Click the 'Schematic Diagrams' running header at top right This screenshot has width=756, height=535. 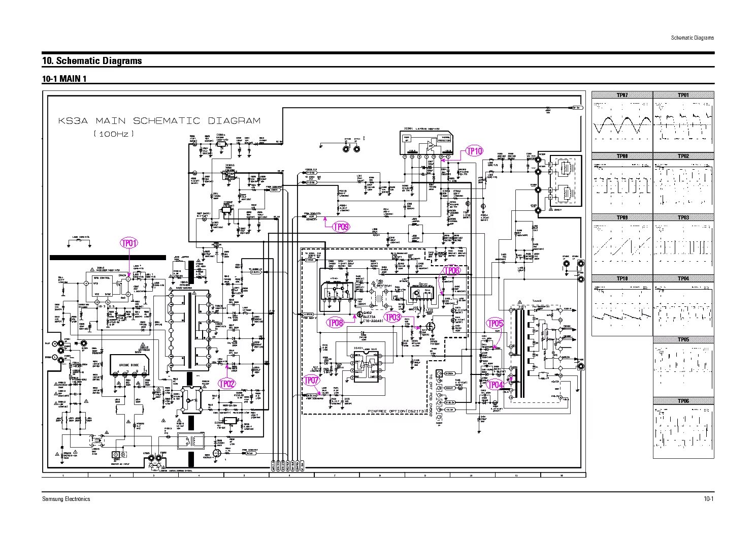click(x=692, y=38)
